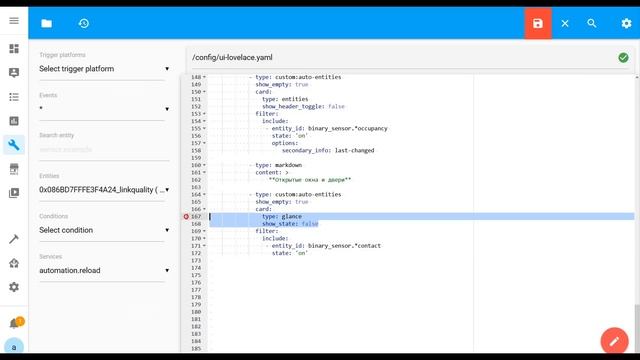This screenshot has height=360, width=640.
Task: Click 'binary_sensor.*occupancy' on line 155
Action: click(x=348, y=128)
